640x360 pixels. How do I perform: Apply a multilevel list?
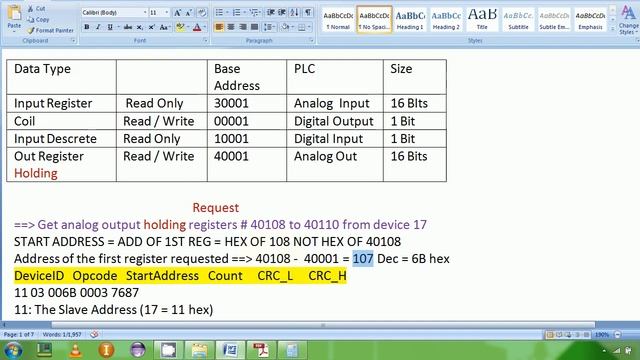click(255, 13)
